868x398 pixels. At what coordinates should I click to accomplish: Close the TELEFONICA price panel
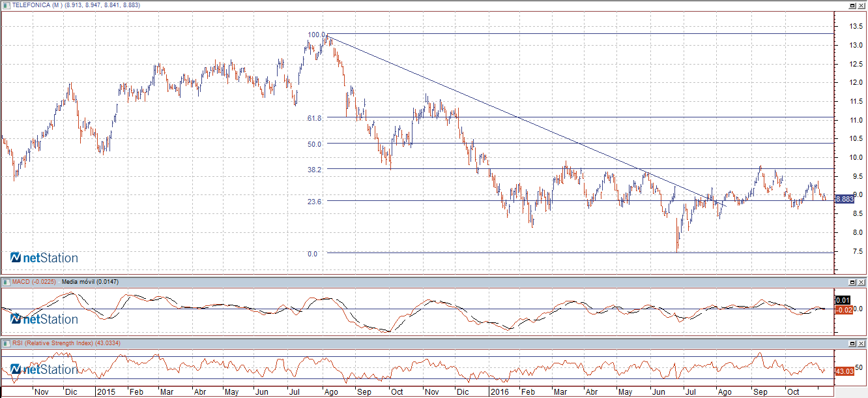click(861, 5)
